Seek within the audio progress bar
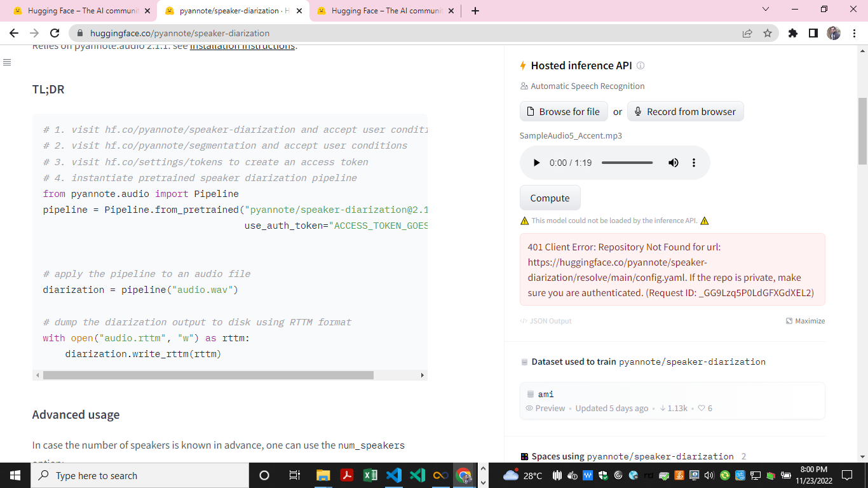Screen dimensions: 868x488 tap(627, 163)
